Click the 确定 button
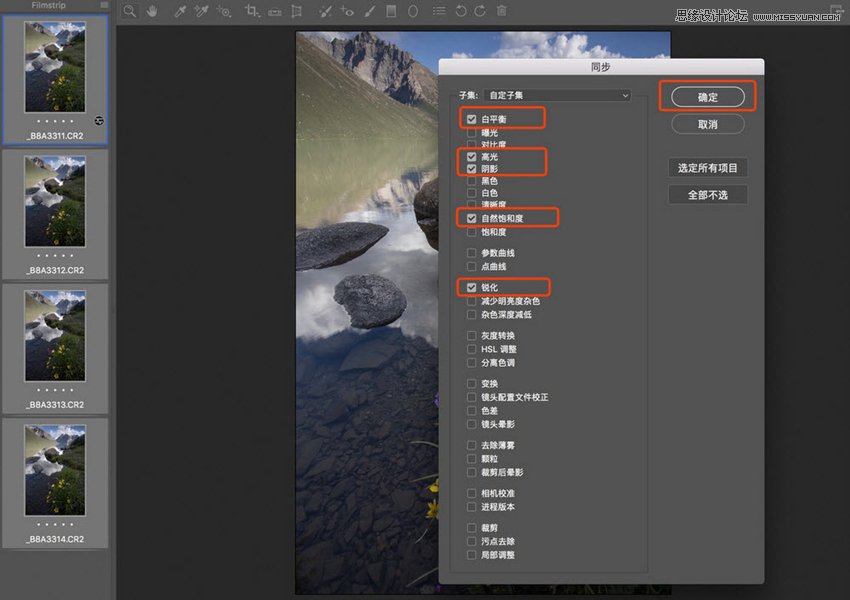 click(x=707, y=96)
